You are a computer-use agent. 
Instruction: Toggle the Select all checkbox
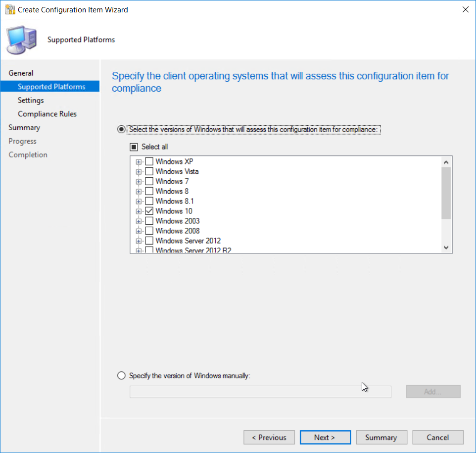click(x=134, y=147)
